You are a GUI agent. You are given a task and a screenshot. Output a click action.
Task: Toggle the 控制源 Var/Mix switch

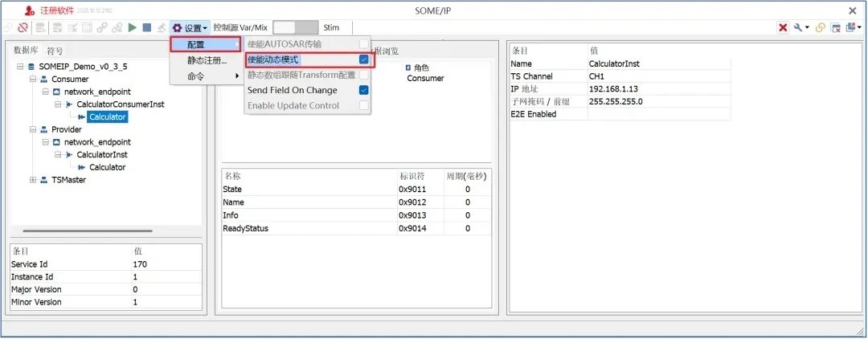point(296,27)
